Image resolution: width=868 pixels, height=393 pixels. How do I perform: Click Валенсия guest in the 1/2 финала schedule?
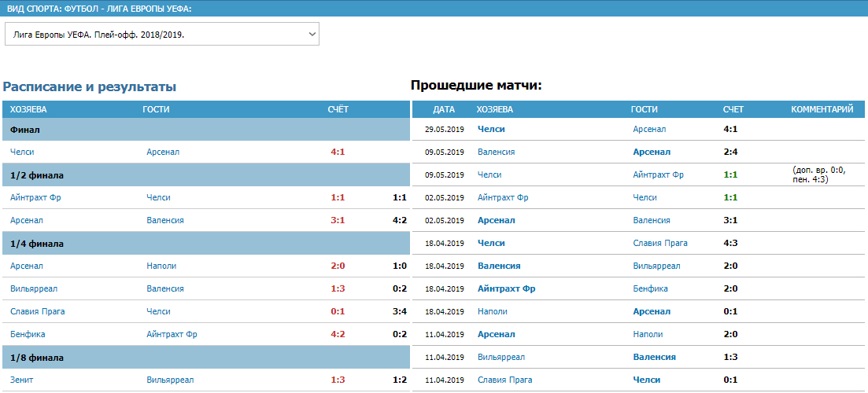165,220
